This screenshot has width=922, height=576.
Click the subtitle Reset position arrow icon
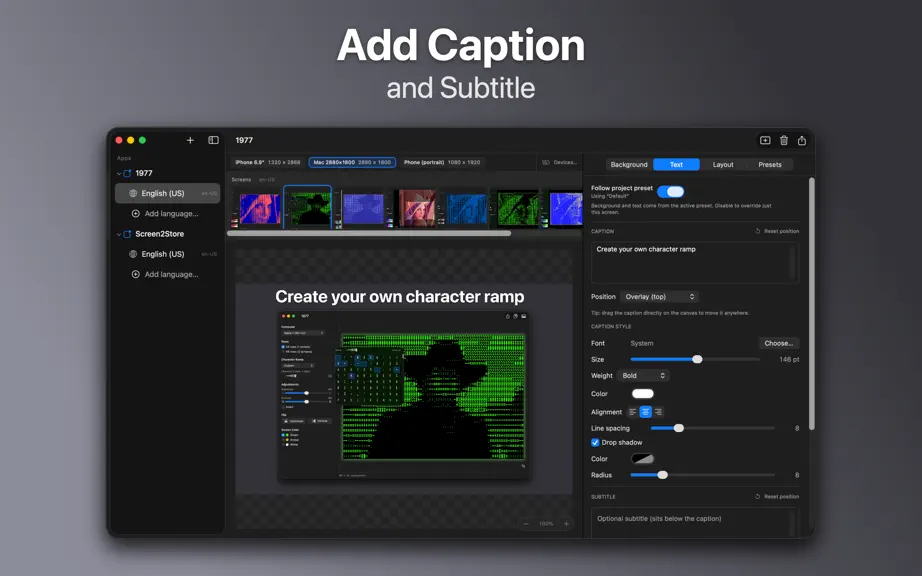pos(757,497)
